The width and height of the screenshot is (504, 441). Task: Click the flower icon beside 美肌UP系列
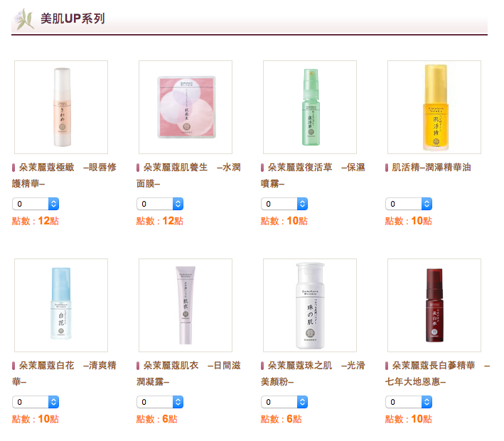(25, 18)
